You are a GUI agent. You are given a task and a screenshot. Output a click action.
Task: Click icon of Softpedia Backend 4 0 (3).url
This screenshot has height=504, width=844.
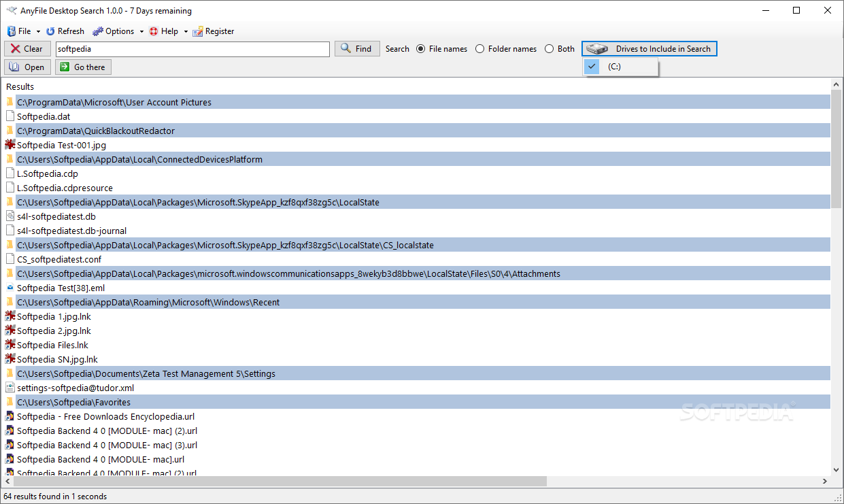point(10,445)
